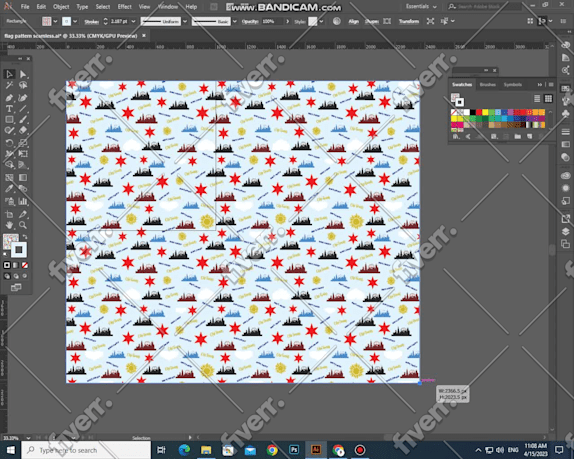This screenshot has height=459, width=574.
Task: Select the Curvature tool
Action: [x=23, y=98]
